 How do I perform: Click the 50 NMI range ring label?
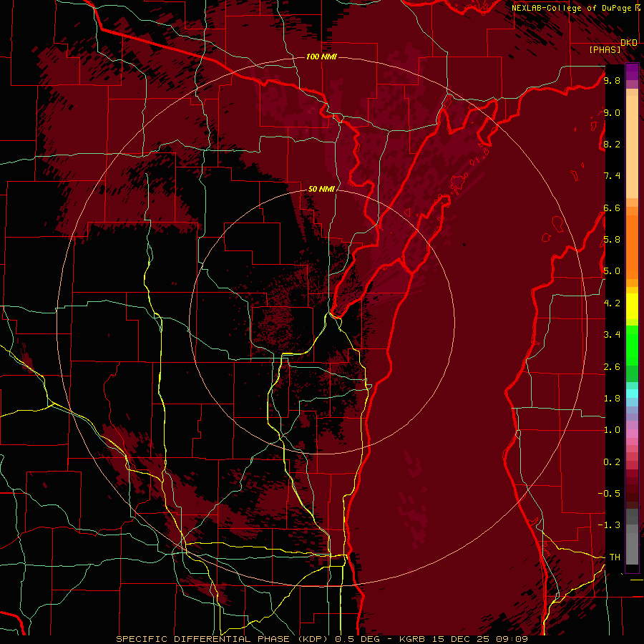tap(321, 189)
